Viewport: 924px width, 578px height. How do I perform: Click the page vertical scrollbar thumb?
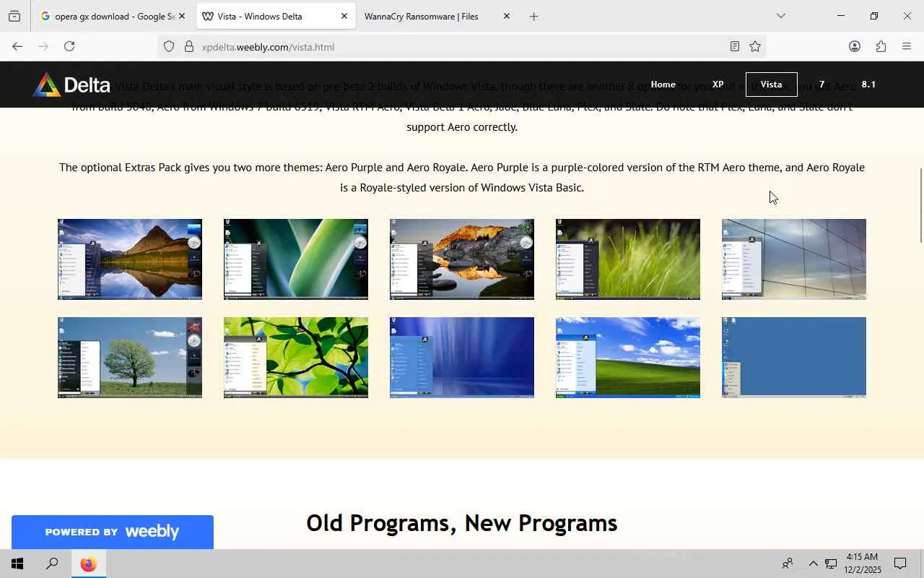[920, 206]
